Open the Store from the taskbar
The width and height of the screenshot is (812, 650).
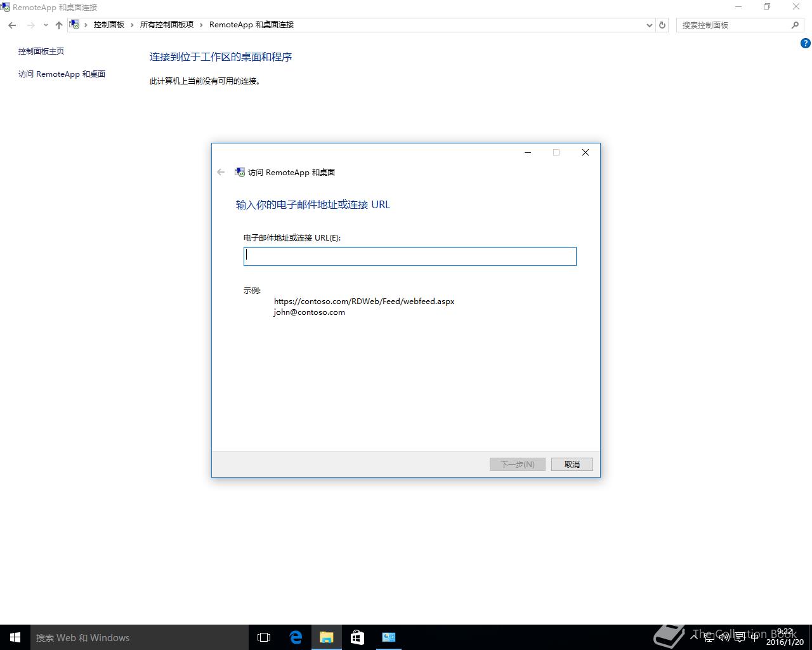tap(358, 637)
